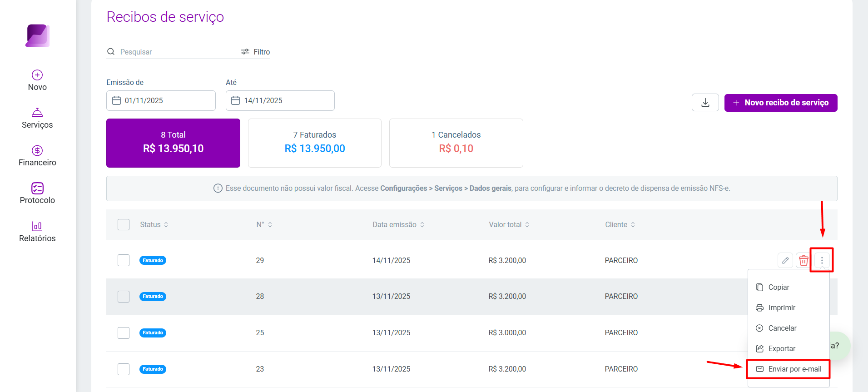Click the Faturado badge on receipt 28
This screenshot has height=392, width=868.
153,296
